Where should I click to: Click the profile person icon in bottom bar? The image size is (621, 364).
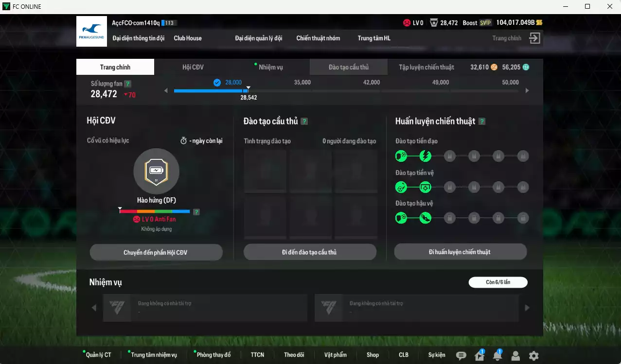pyautogui.click(x=515, y=356)
